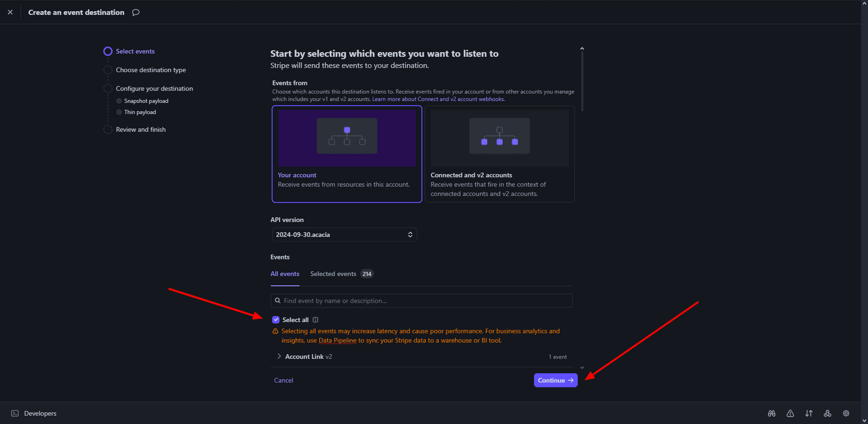Viewport: 868px width, 424px height.
Task: Close the Create an event destination dialog
Action: [x=10, y=12]
